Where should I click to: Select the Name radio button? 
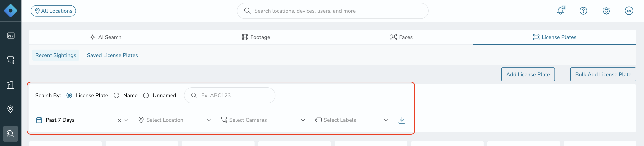pos(117,95)
